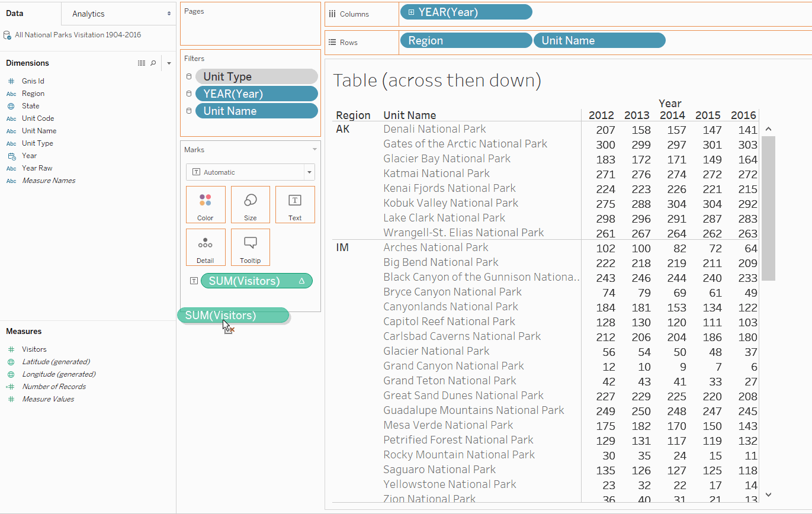Open the Text marks card
The height and width of the screenshot is (514, 812).
point(295,204)
